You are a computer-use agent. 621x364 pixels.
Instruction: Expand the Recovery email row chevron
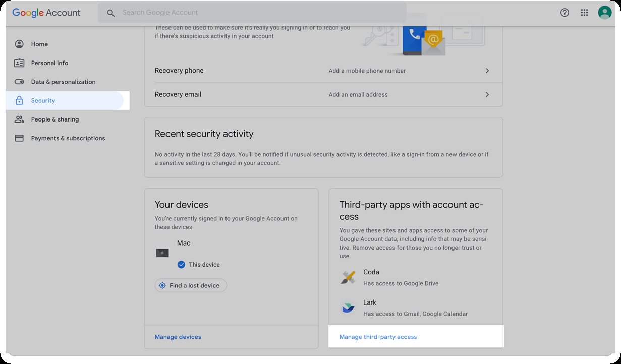(487, 94)
